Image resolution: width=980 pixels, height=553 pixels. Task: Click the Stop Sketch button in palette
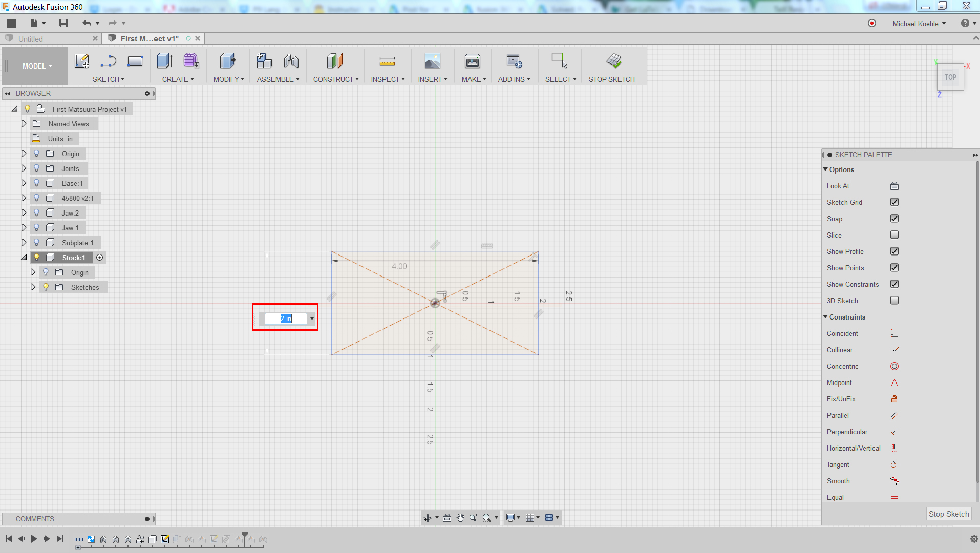(949, 514)
